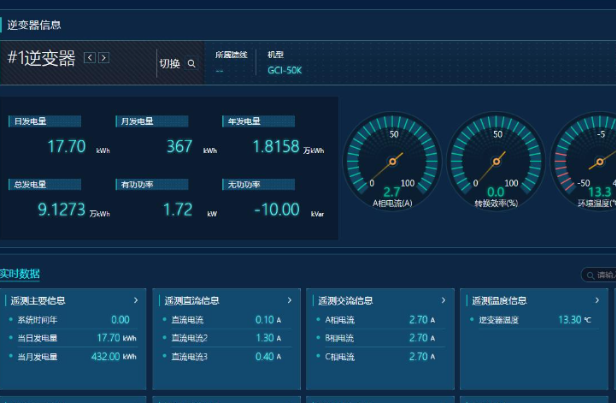Click the 日发电量 value 17.70

tap(67, 147)
